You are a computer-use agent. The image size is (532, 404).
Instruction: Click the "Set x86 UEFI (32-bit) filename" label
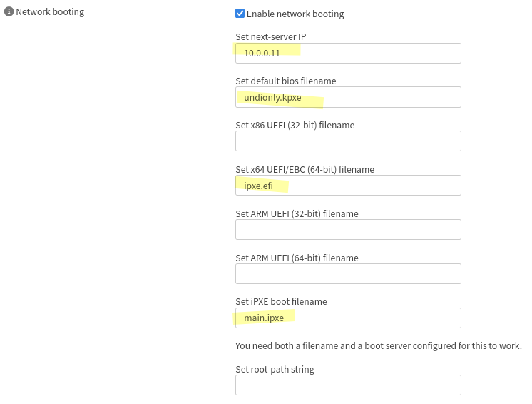point(295,125)
